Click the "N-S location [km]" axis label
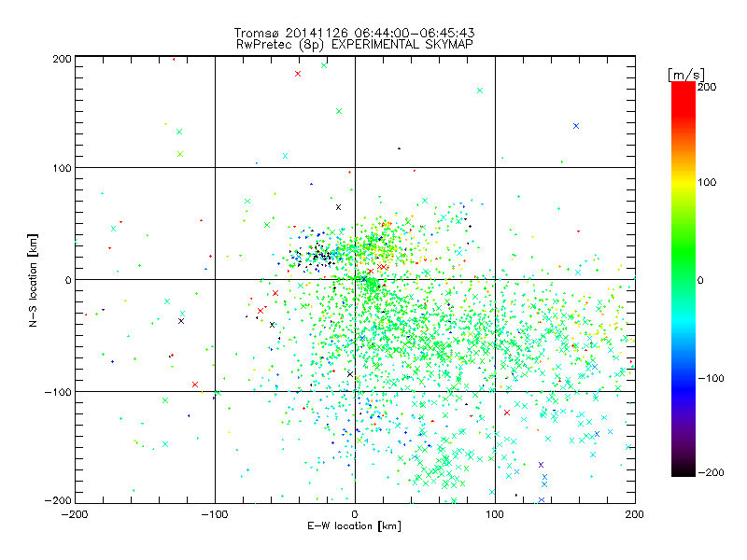Screen dimensions: 747x560 pyautogui.click(x=33, y=280)
